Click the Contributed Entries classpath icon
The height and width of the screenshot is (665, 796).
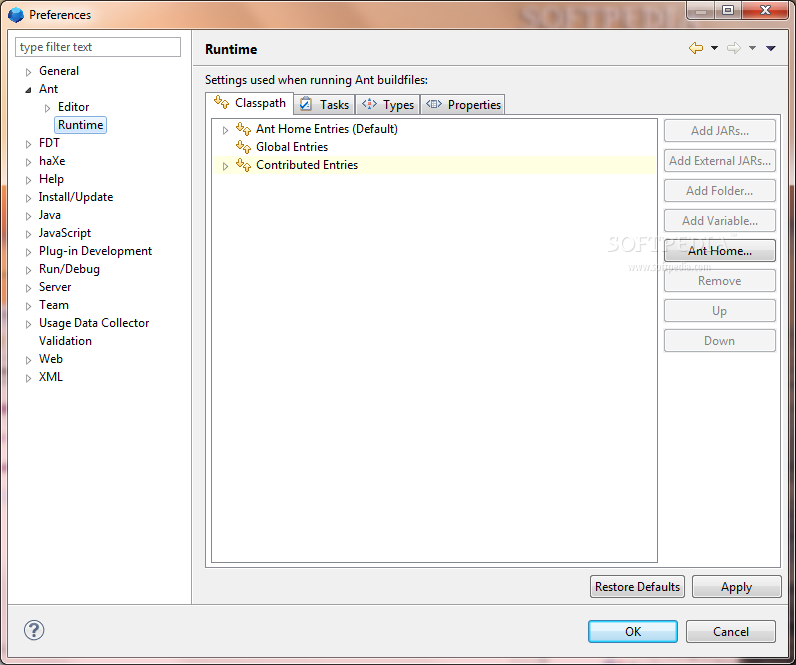[x=244, y=165]
